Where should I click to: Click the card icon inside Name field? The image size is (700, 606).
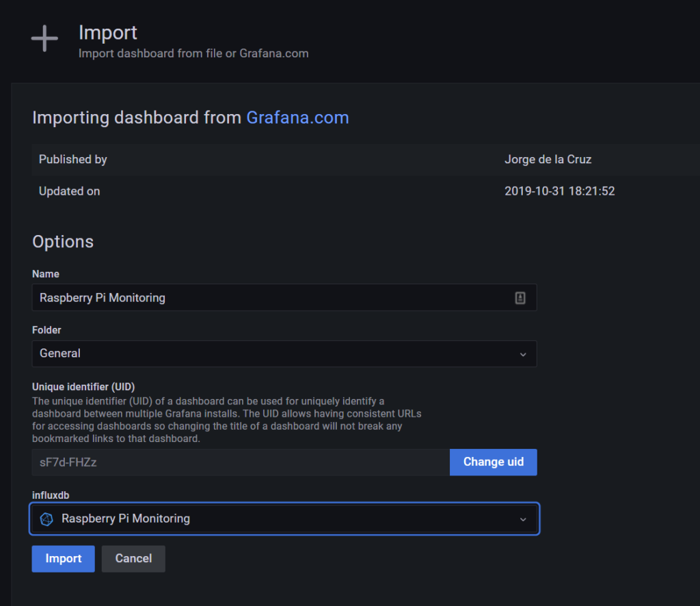(520, 298)
